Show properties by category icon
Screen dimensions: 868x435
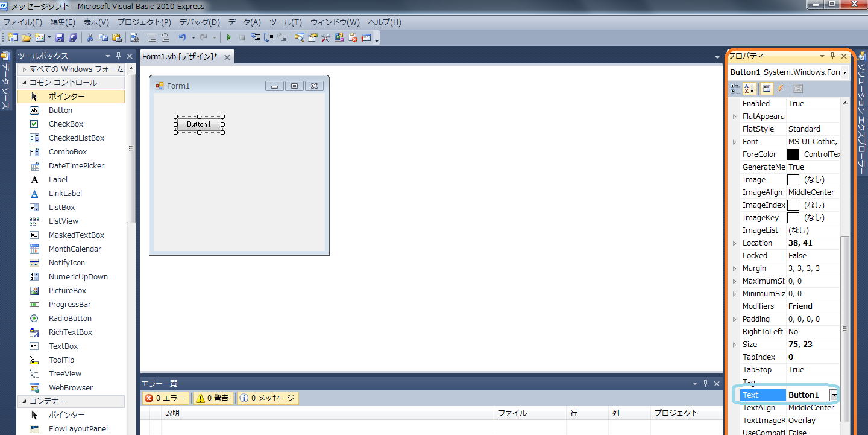coord(735,89)
